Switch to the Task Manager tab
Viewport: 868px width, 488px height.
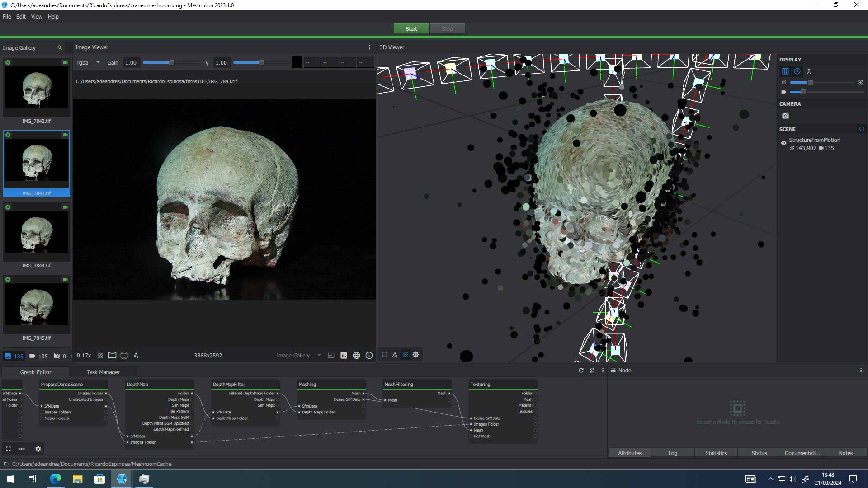(x=103, y=372)
